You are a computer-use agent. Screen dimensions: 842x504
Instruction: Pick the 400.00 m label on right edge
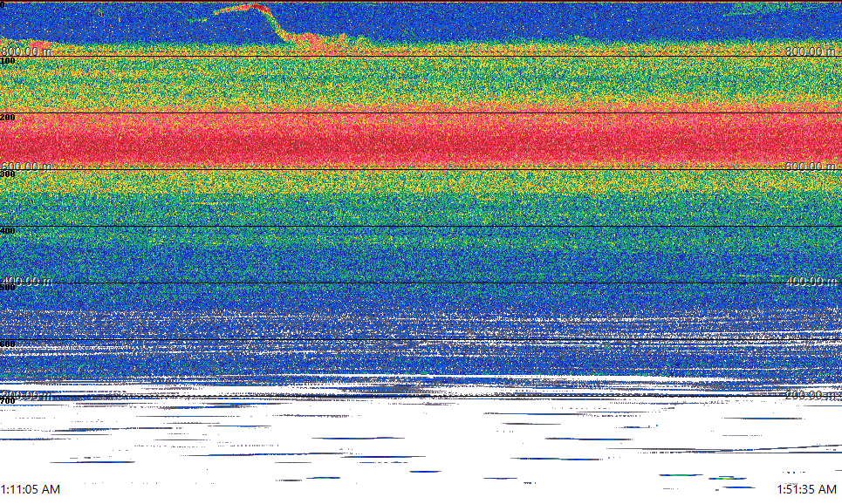(x=811, y=281)
